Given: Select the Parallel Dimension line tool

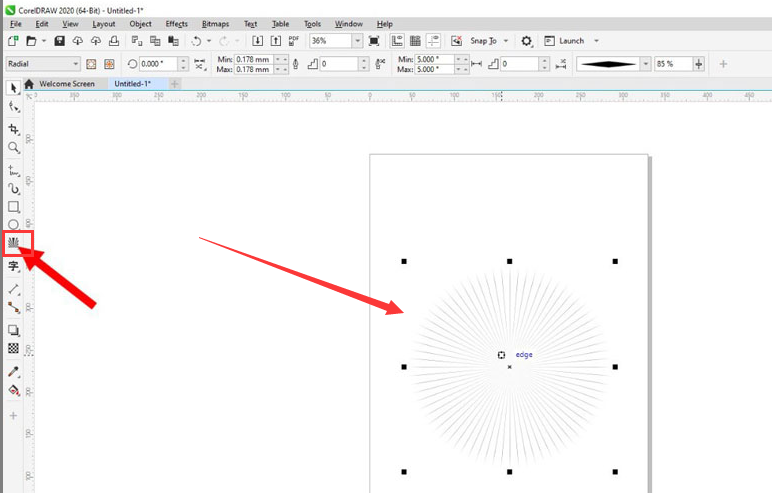Looking at the screenshot, I should click(x=13, y=290).
